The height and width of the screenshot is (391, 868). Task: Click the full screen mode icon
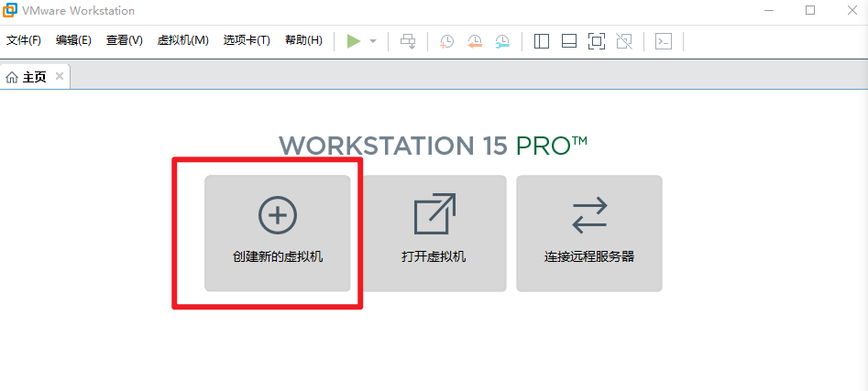[x=596, y=41]
